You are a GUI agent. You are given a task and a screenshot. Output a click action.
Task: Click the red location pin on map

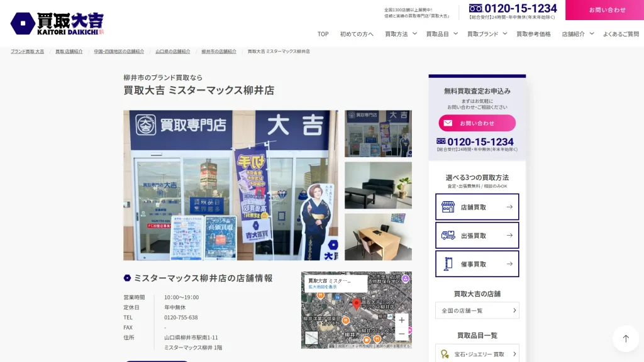(x=357, y=304)
